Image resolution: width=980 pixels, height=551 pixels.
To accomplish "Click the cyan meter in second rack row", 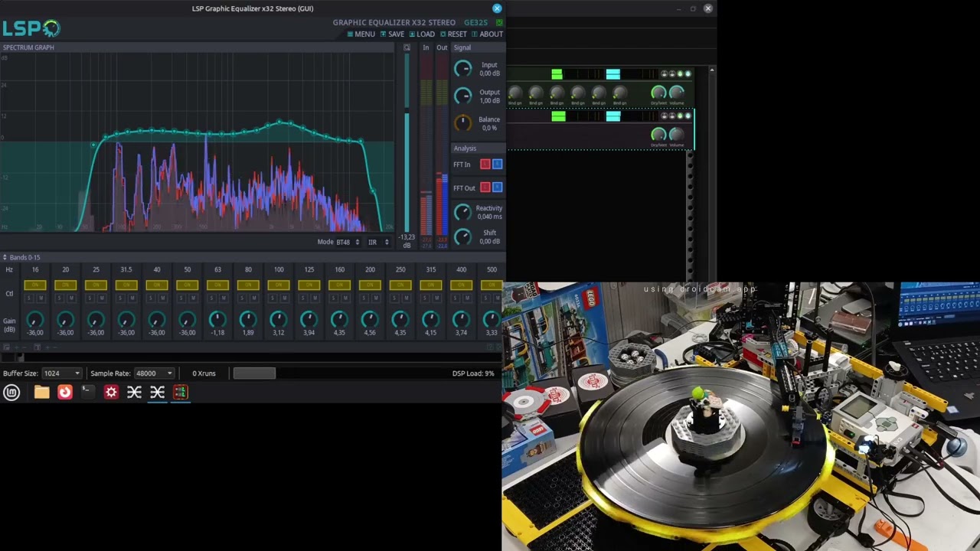I will click(613, 116).
